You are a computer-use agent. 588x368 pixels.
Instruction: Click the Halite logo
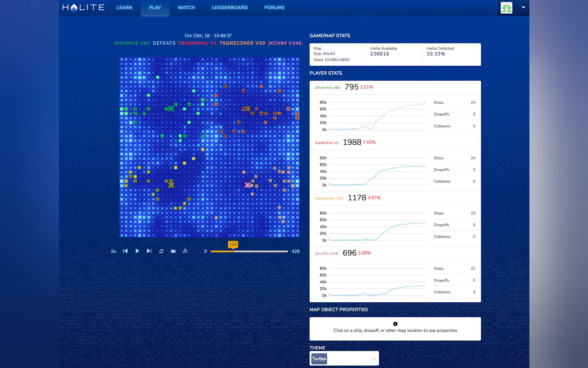click(x=83, y=8)
